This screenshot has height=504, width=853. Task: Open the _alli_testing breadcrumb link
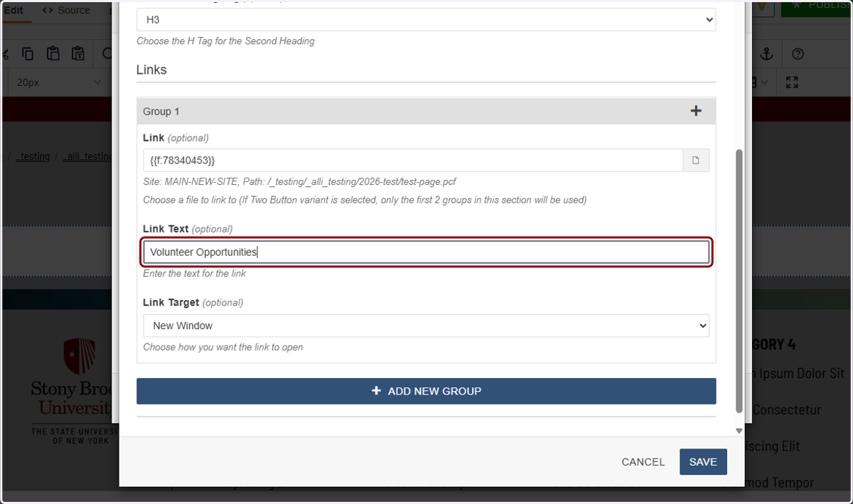click(x=88, y=156)
